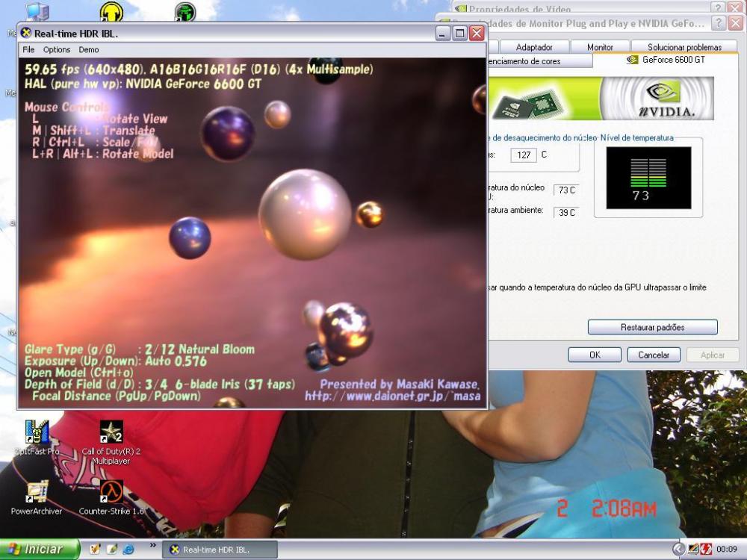Click the Iniciar start button
Image resolution: width=747 pixels, height=560 pixels.
(40, 550)
